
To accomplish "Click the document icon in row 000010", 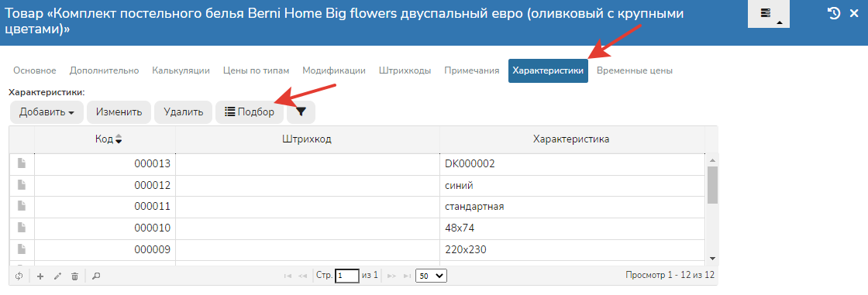I will pyautogui.click(x=22, y=227).
